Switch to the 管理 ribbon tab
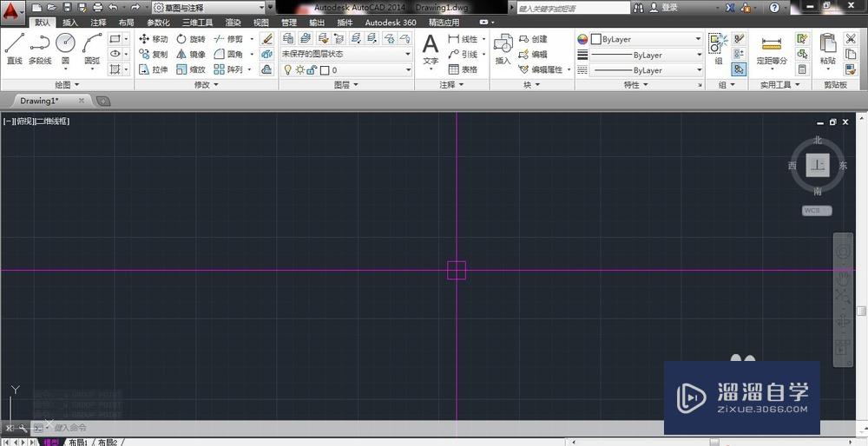Screen dimensions: 868x446 click(x=289, y=23)
